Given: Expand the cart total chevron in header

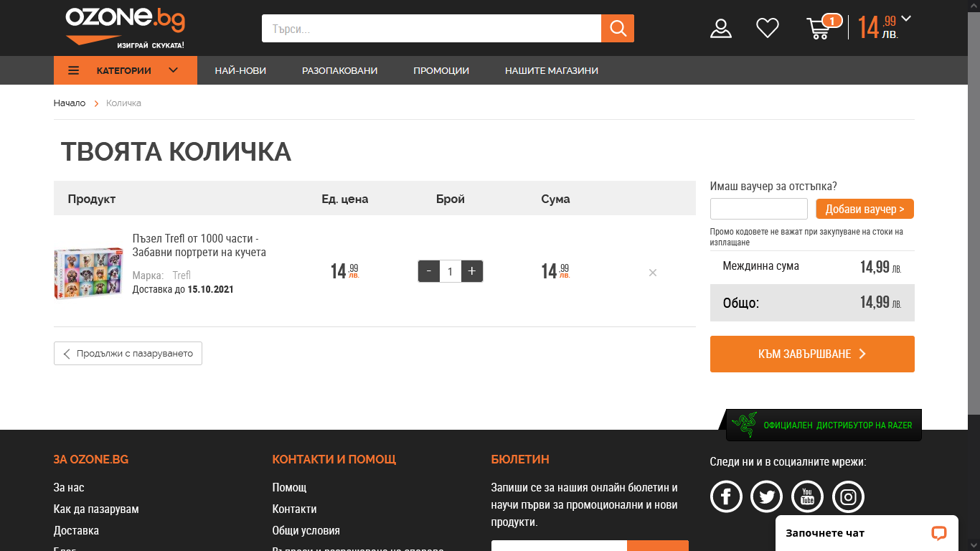Looking at the screenshot, I should tap(906, 19).
